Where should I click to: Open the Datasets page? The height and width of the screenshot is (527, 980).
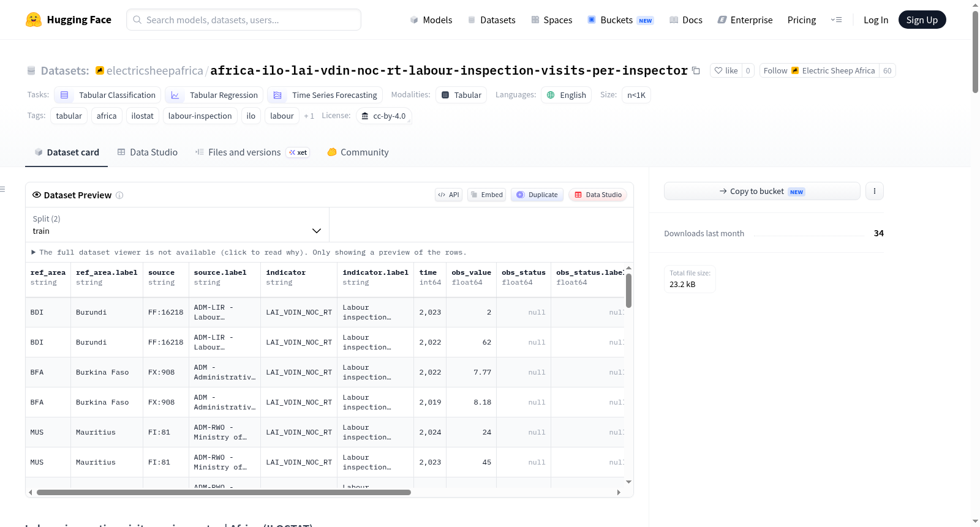491,20
